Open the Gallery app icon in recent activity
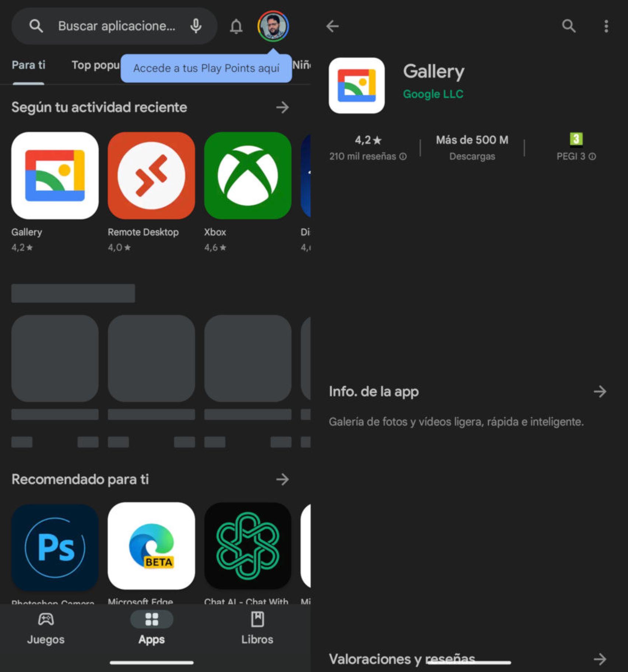This screenshot has height=672, width=628. click(55, 176)
